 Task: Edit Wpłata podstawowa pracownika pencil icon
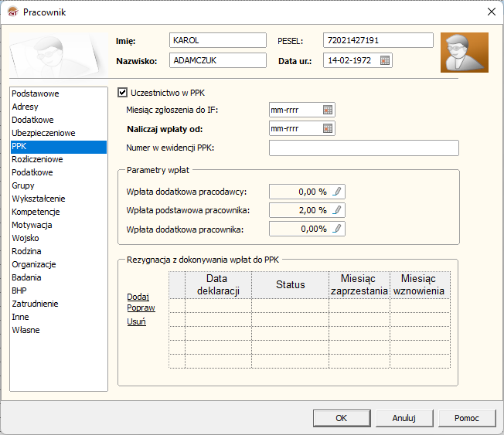click(337, 210)
